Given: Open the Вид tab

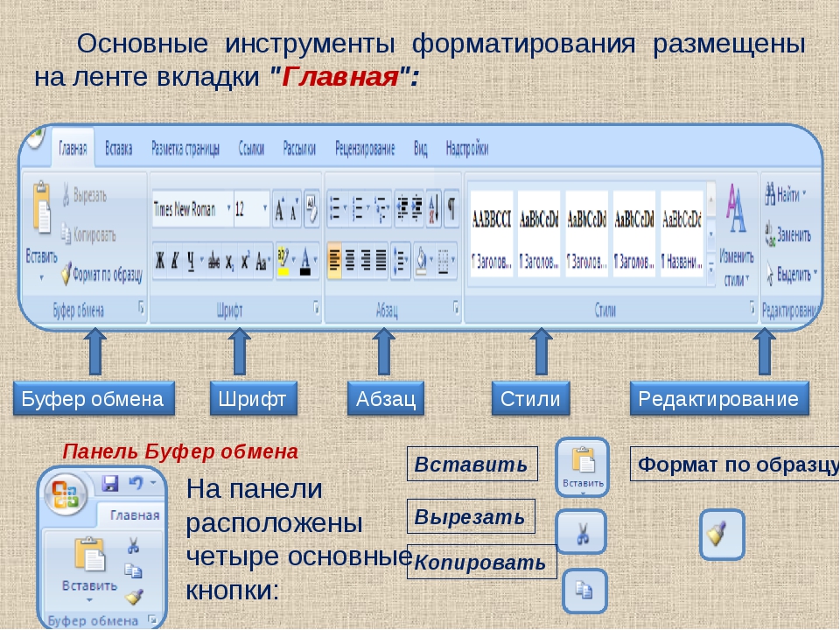Looking at the screenshot, I should click(x=421, y=149).
